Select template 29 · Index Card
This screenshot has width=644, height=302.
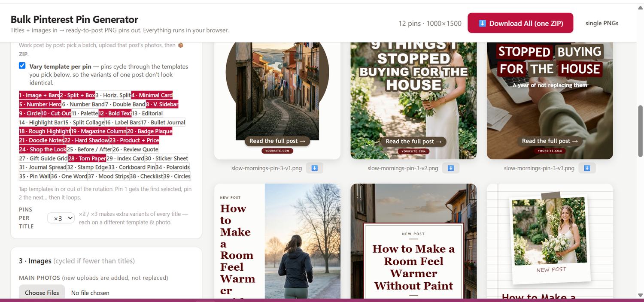(125, 158)
